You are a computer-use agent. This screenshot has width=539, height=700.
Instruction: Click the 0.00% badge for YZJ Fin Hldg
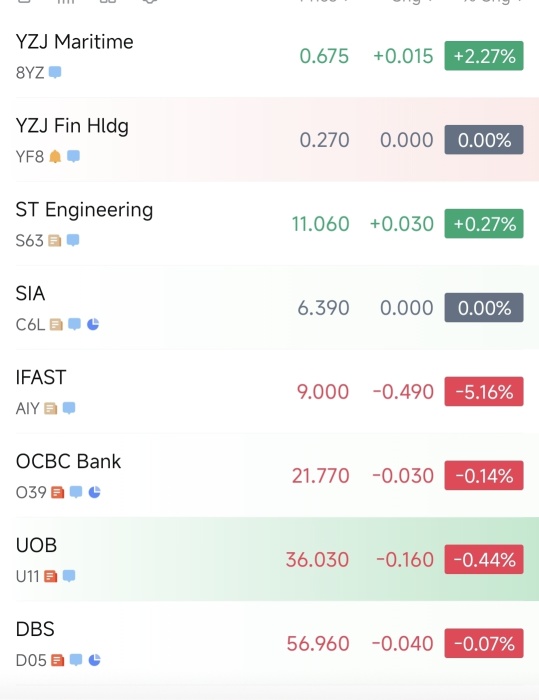pyautogui.click(x=484, y=140)
